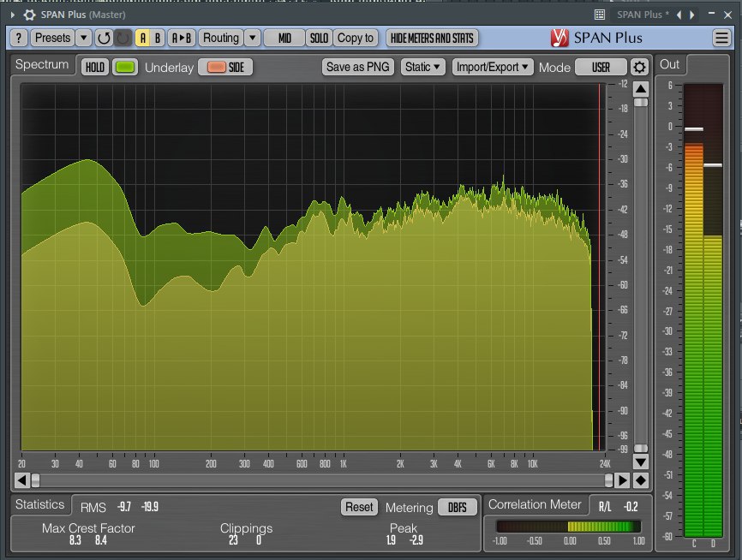
Task: Select the SIDE underlay button
Action: tap(225, 67)
